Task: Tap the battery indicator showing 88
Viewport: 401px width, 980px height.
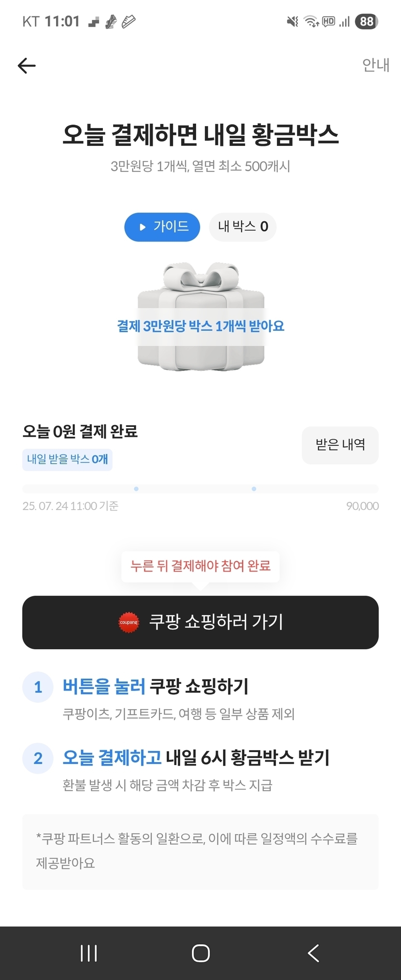Action: [367, 21]
